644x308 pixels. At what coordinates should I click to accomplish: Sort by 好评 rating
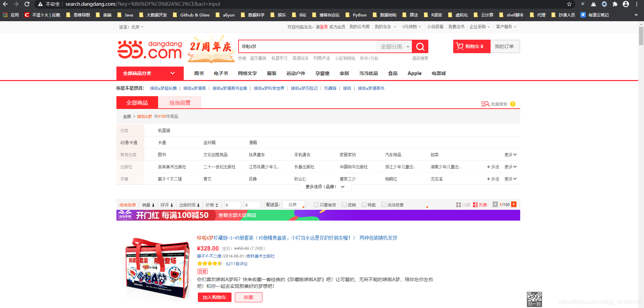pos(167,205)
